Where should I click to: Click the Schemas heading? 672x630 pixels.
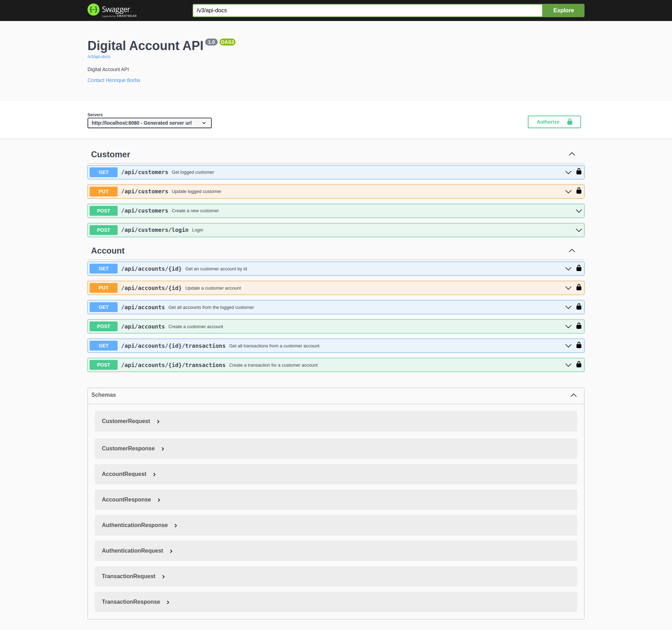(x=104, y=395)
